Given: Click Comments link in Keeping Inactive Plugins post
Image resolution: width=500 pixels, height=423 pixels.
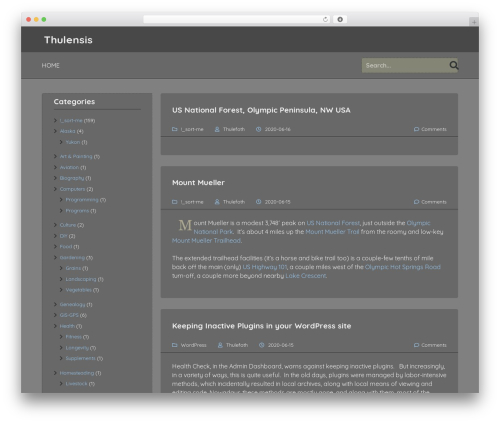Looking at the screenshot, I should pos(434,345).
